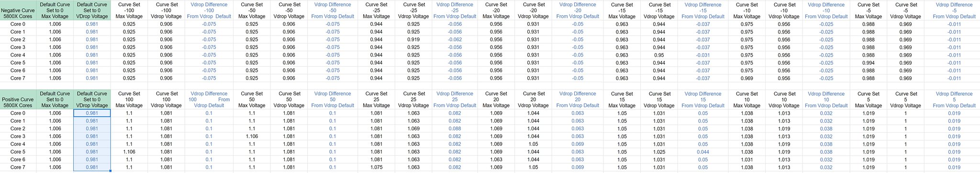This screenshot has height=173, width=980.
Task: Select the green Positive table 'Default Curve VDrop Voltage' header
Action: pyautogui.click(x=92, y=99)
